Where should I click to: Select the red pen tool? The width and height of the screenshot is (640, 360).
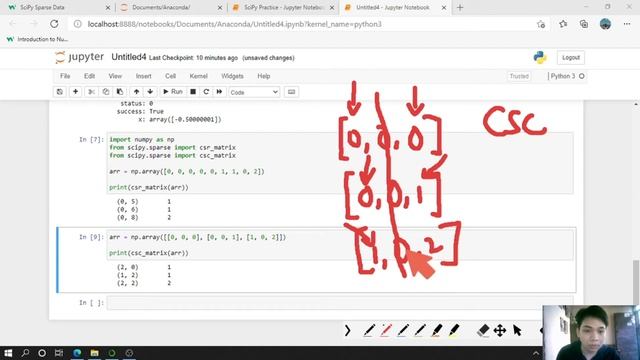click(x=386, y=330)
